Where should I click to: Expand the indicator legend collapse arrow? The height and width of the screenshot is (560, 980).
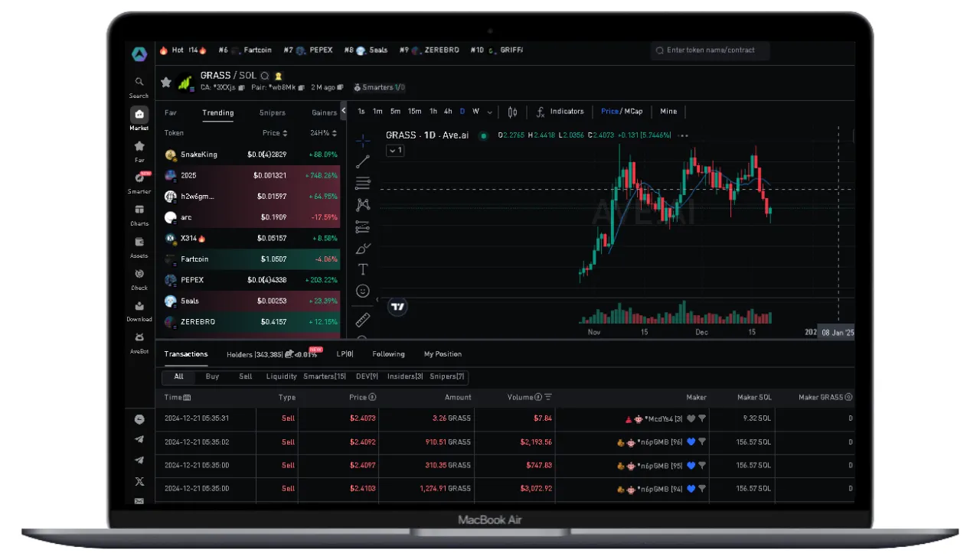tap(395, 151)
